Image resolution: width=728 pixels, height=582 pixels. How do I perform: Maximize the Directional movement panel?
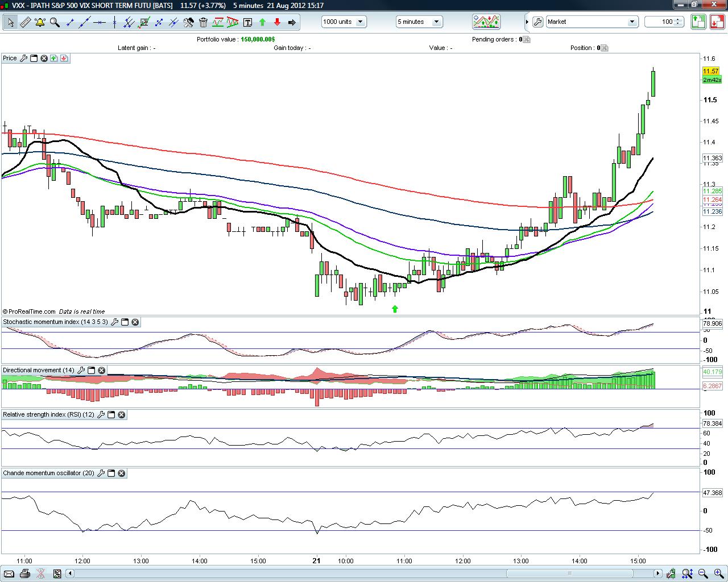click(91, 370)
